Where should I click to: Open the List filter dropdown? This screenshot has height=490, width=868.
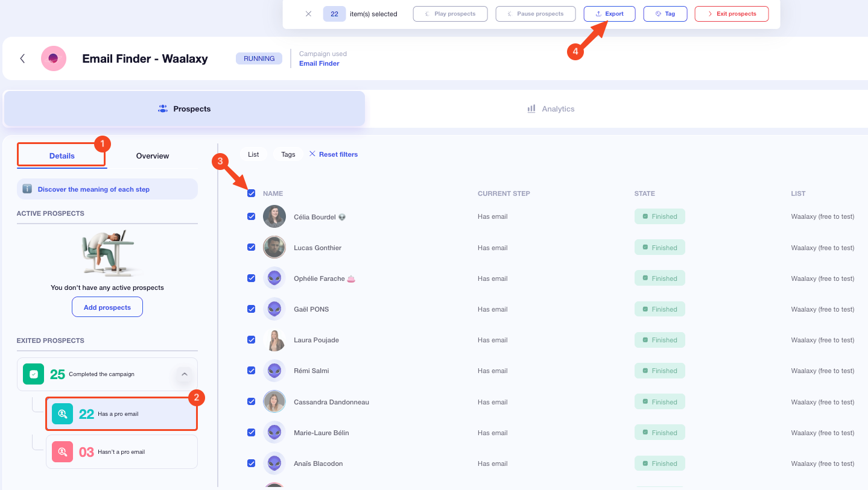[253, 154]
